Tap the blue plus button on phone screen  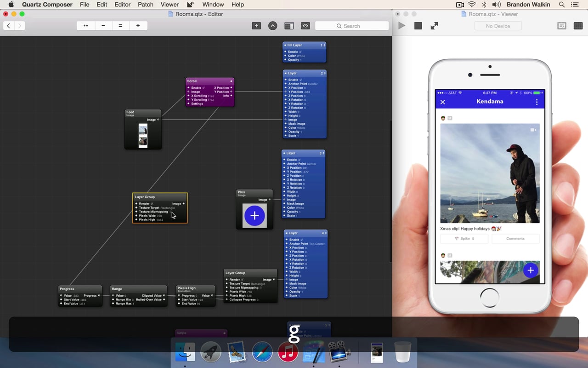point(531,270)
